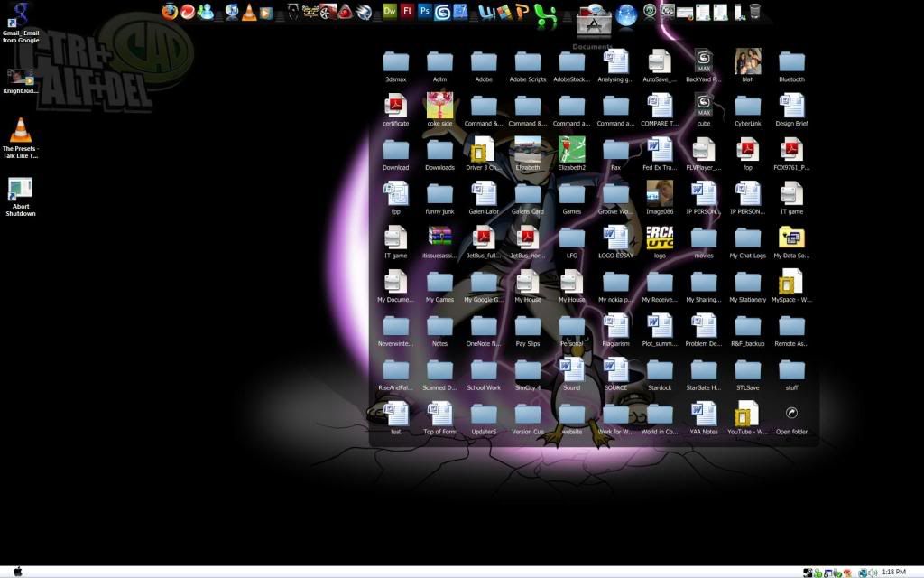The image size is (924, 578).
Task: Open the Fax folder
Action: point(615,155)
